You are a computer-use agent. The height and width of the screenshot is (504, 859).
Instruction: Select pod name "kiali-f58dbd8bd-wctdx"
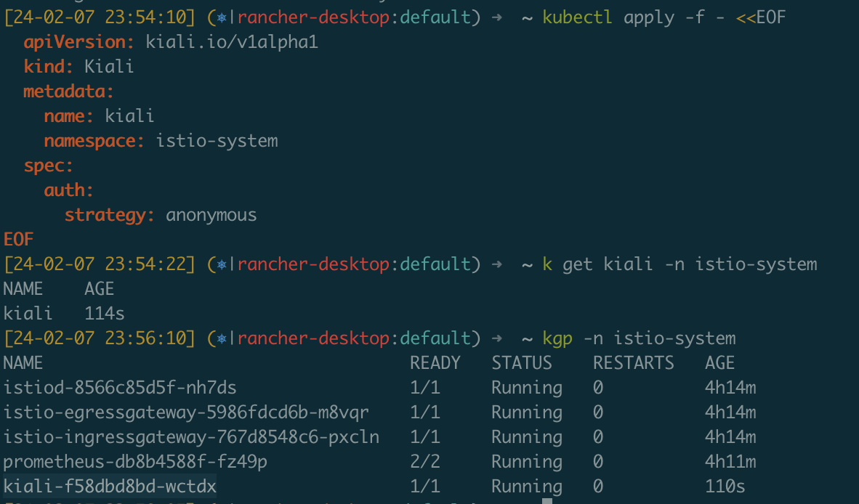pyautogui.click(x=110, y=487)
